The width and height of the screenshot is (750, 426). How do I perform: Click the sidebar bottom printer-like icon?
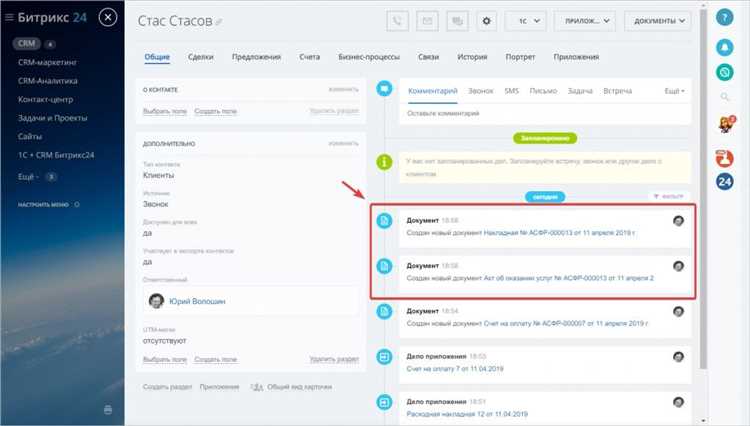point(108,410)
